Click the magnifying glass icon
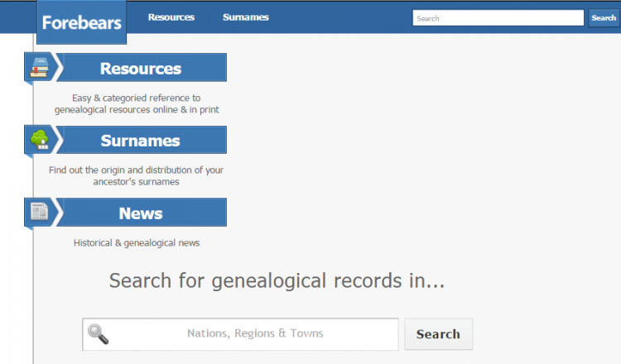 pyautogui.click(x=99, y=334)
